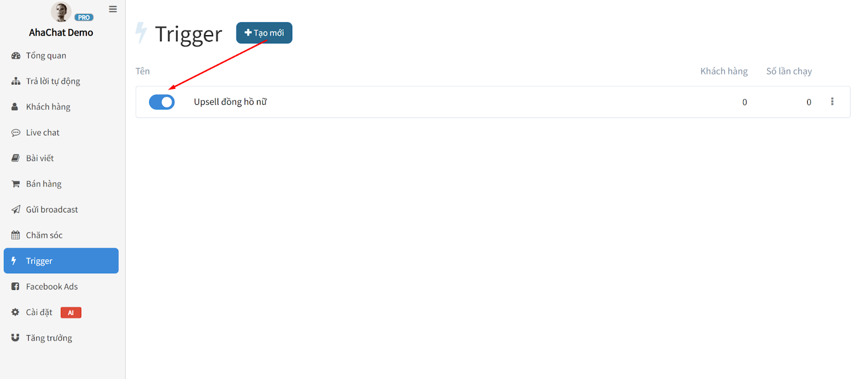Click the Bán hàng shopping cart icon
Screen dimensions: 868x379
[x=16, y=184]
